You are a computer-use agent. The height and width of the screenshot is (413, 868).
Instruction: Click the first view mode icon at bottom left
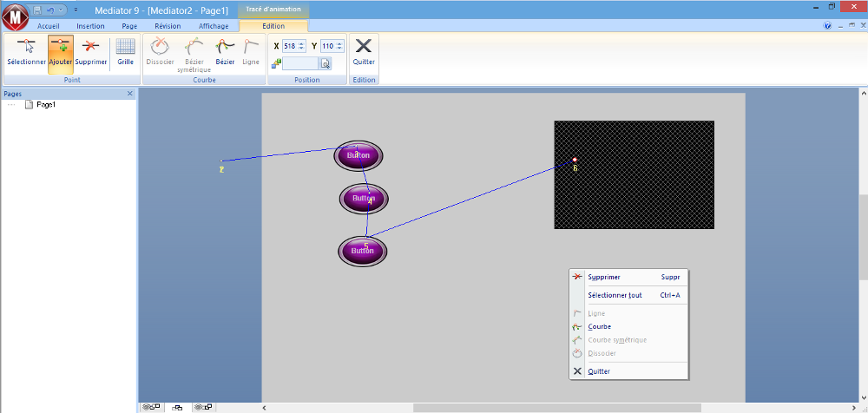[x=150, y=408]
